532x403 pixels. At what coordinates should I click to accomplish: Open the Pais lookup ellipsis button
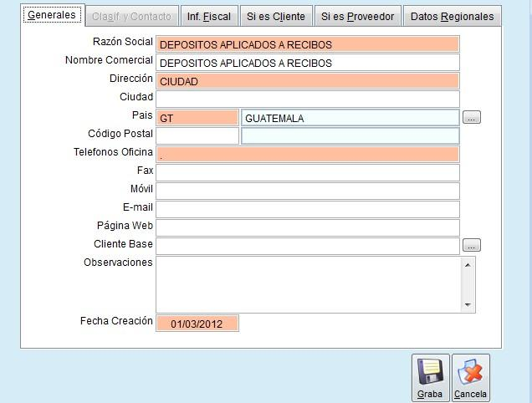tap(472, 118)
